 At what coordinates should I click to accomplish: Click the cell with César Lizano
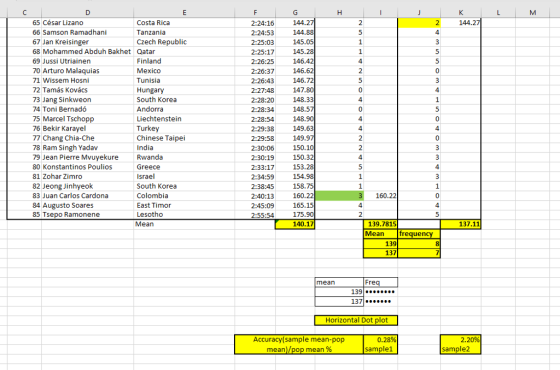88,23
